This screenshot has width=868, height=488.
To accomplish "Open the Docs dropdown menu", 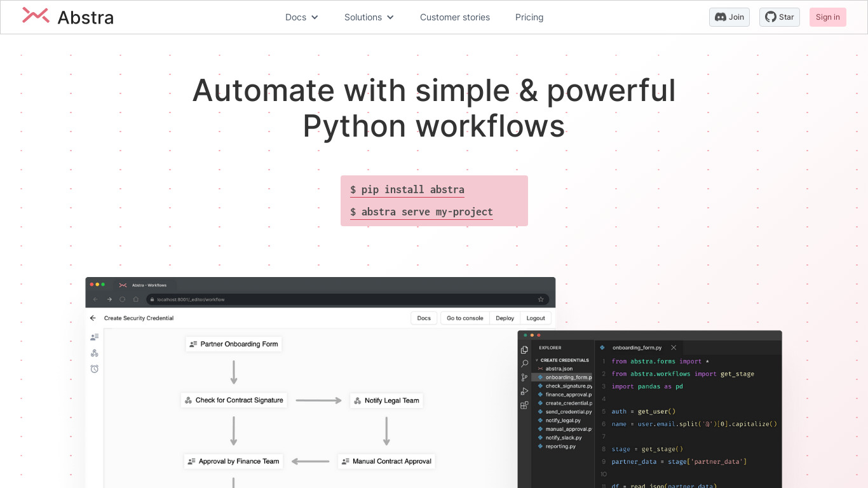I will click(302, 17).
